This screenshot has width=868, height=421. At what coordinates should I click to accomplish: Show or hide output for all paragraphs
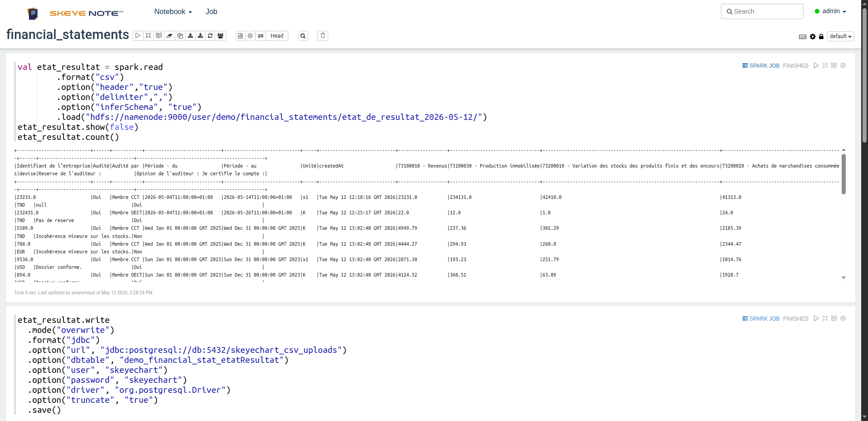(159, 36)
